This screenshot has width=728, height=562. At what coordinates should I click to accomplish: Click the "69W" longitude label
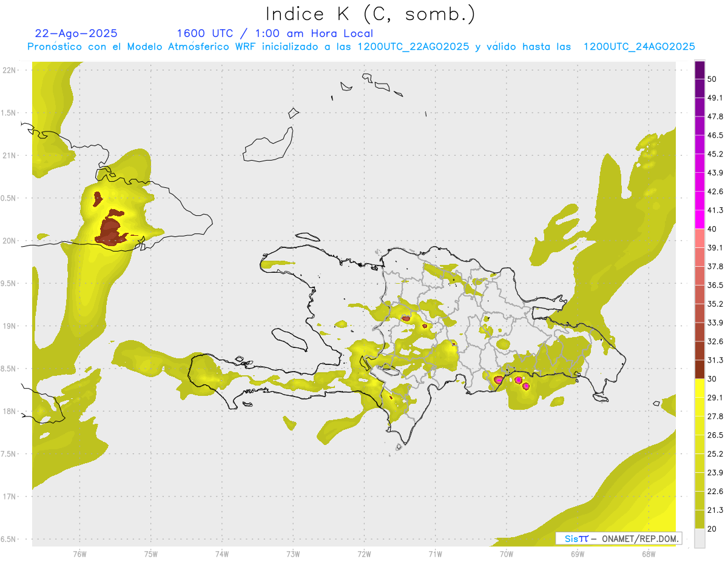click(x=578, y=554)
